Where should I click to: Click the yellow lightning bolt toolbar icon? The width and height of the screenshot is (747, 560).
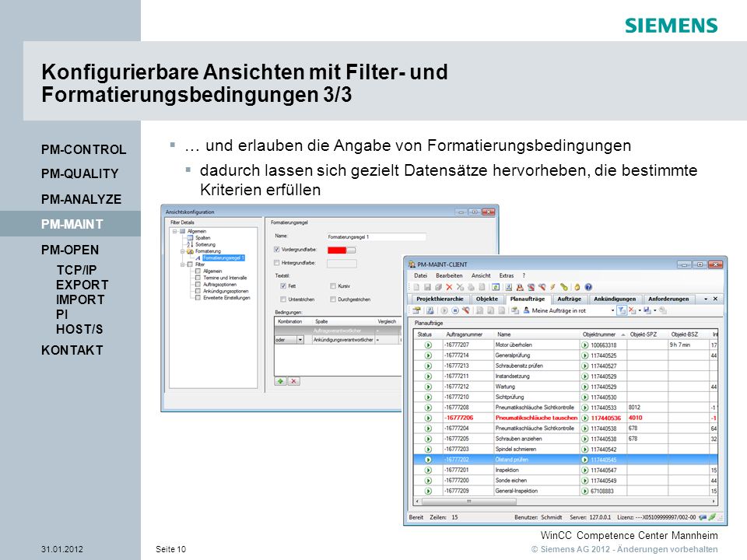(552, 287)
